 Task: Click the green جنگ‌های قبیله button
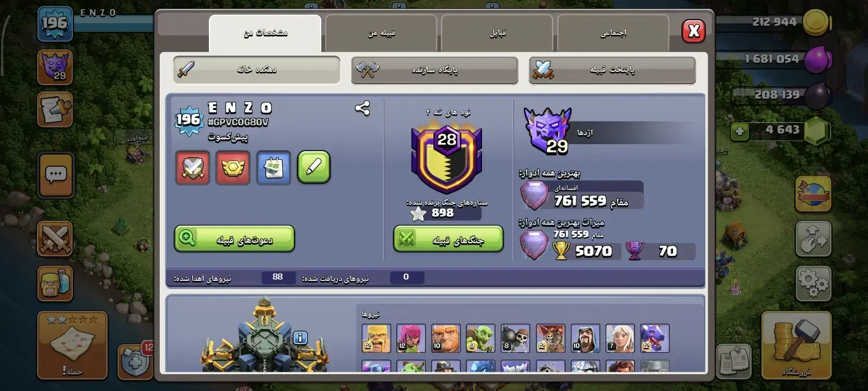[448, 239]
